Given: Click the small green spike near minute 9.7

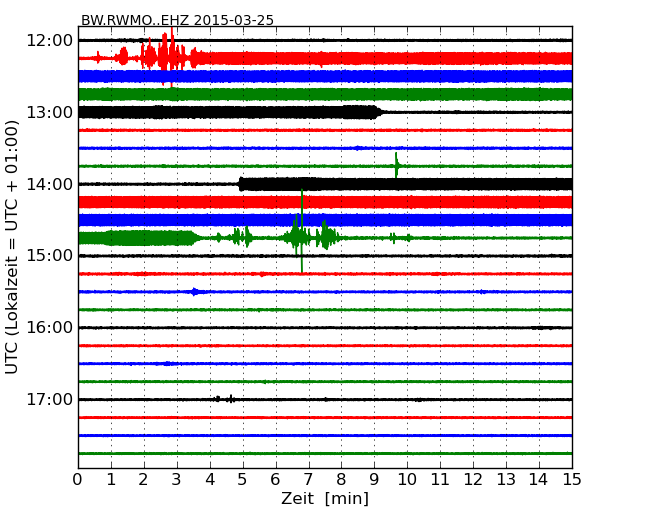Looking at the screenshot, I should pos(397,165).
